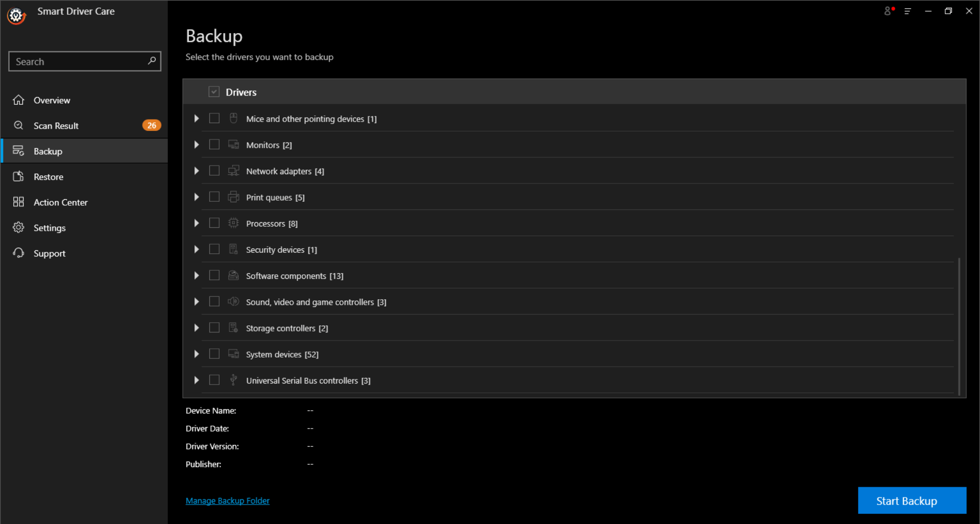This screenshot has width=980, height=524.
Task: Check the Monitors drivers checkbox
Action: point(214,145)
